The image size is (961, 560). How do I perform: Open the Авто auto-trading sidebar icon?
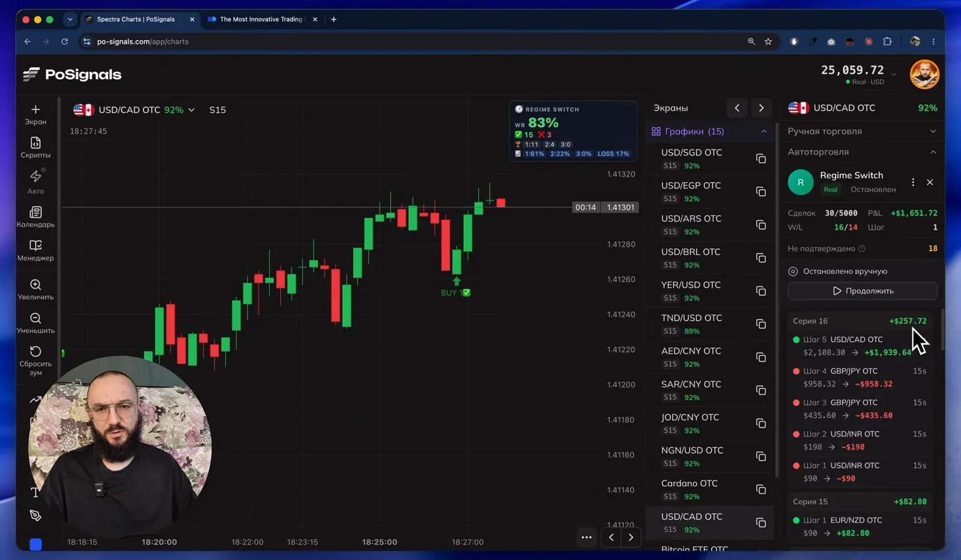[35, 181]
